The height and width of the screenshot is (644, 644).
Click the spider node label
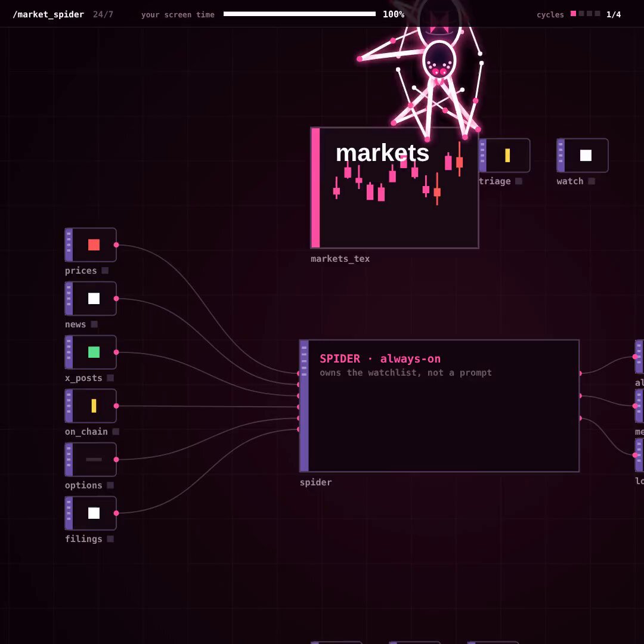point(316,482)
